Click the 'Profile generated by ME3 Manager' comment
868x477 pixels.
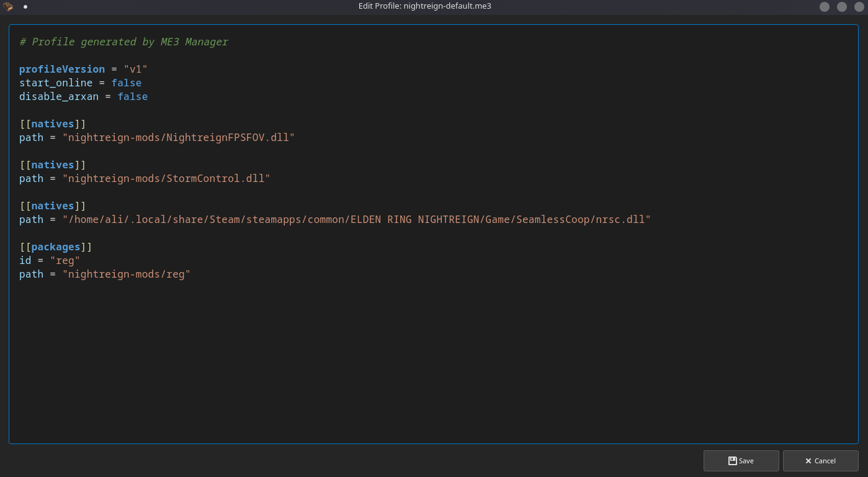(x=124, y=42)
